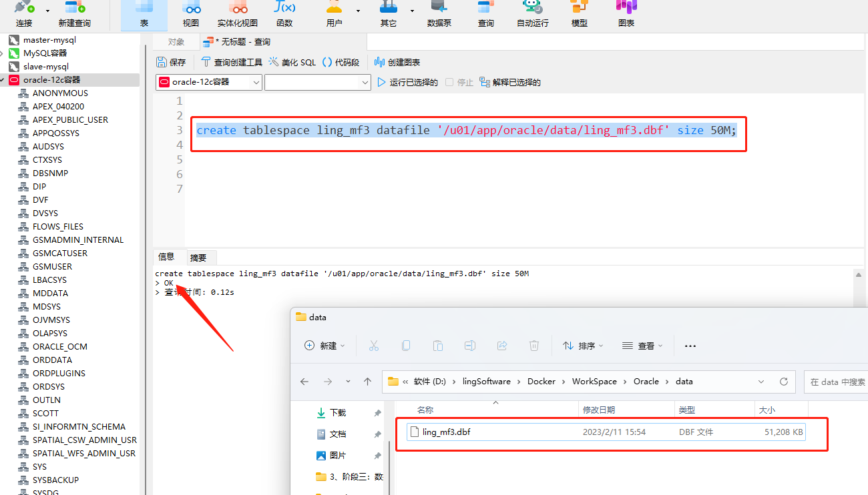
Task: Open the View (查看) dropdown in Explorer
Action: [x=642, y=346]
